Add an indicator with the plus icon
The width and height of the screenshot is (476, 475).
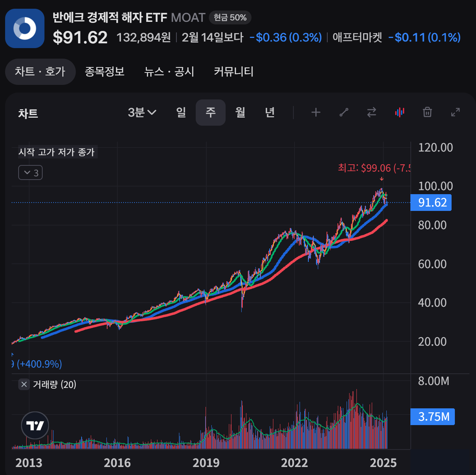[x=316, y=113]
